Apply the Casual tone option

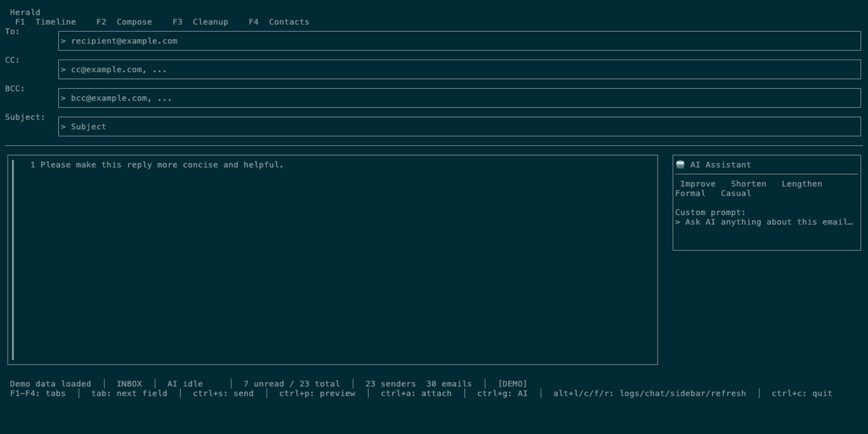(x=736, y=193)
